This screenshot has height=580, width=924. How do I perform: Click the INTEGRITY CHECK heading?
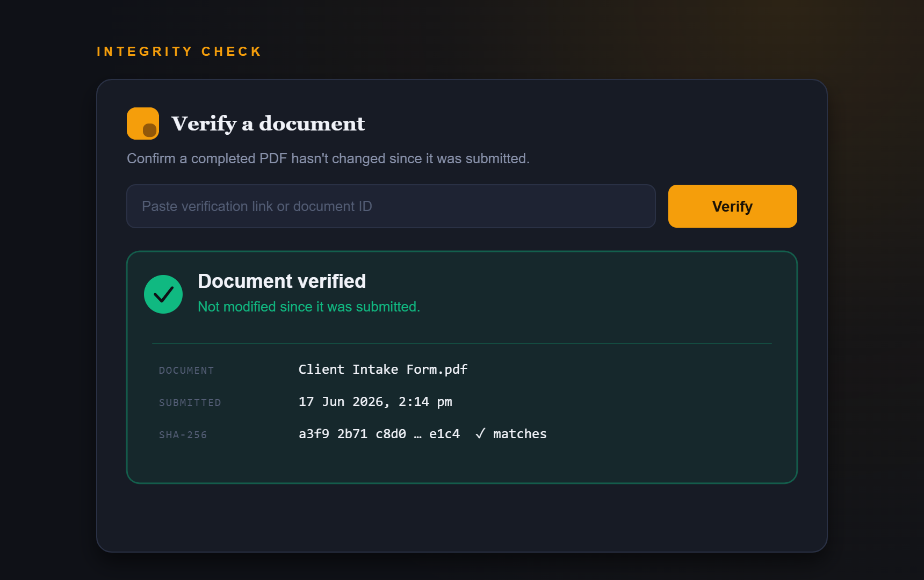coord(179,52)
